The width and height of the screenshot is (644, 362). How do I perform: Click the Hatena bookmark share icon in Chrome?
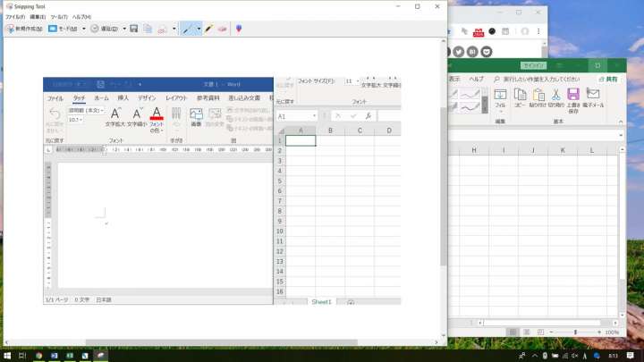473,52
